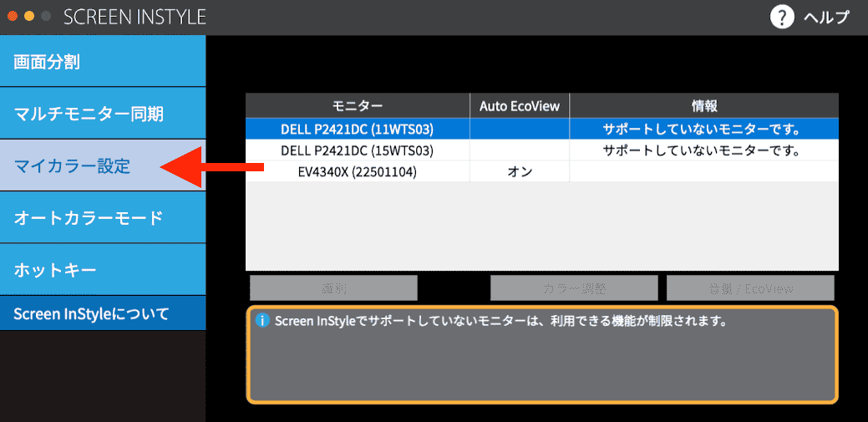Viewport: 868px width, 422px height.
Task: Click the オン Auto EcoView cell
Action: tap(520, 171)
